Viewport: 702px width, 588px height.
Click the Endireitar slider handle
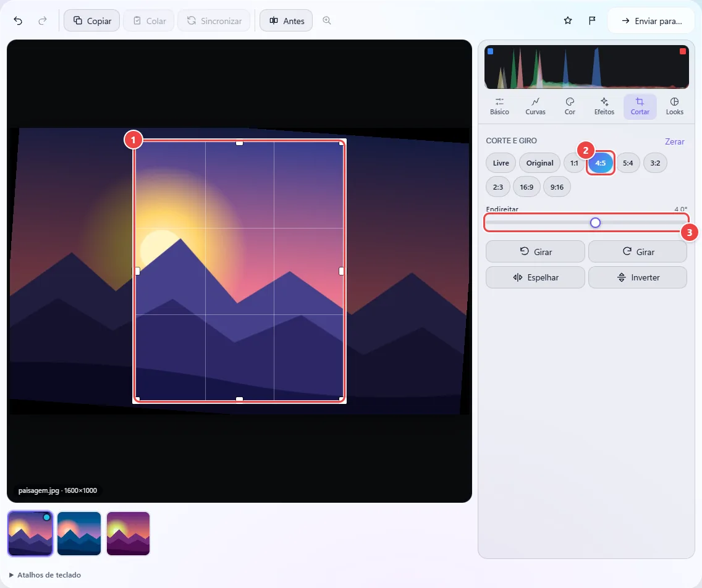click(x=595, y=222)
